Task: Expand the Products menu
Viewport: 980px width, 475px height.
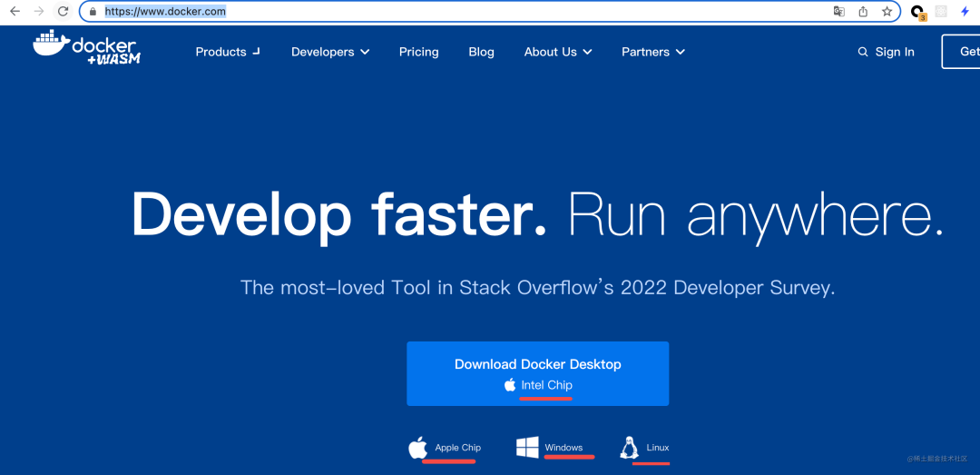Action: (228, 52)
